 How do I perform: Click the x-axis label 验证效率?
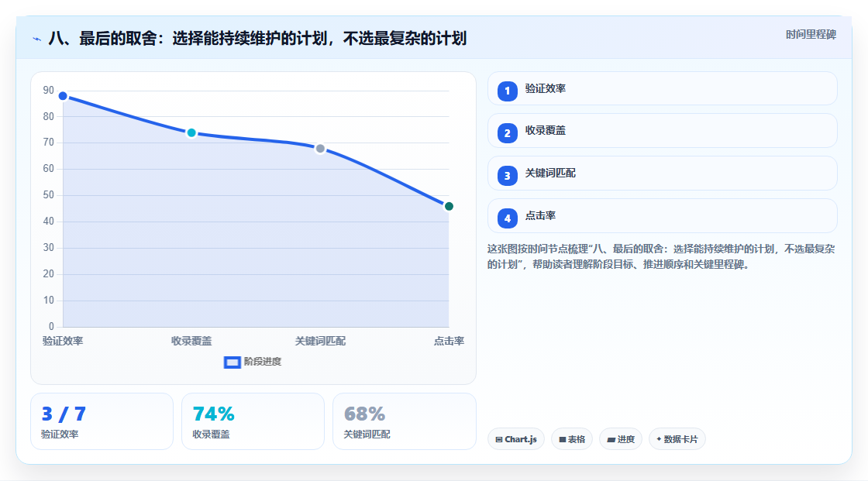[x=63, y=341]
